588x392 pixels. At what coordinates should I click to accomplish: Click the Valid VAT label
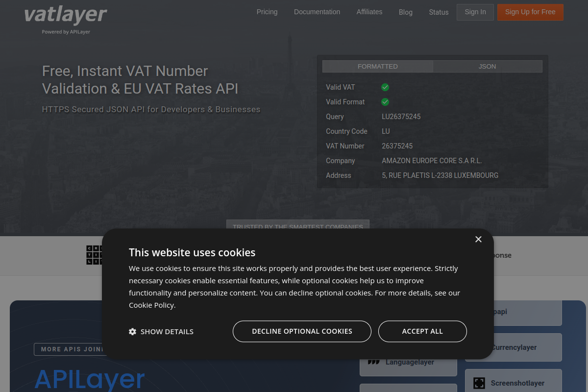pos(341,87)
